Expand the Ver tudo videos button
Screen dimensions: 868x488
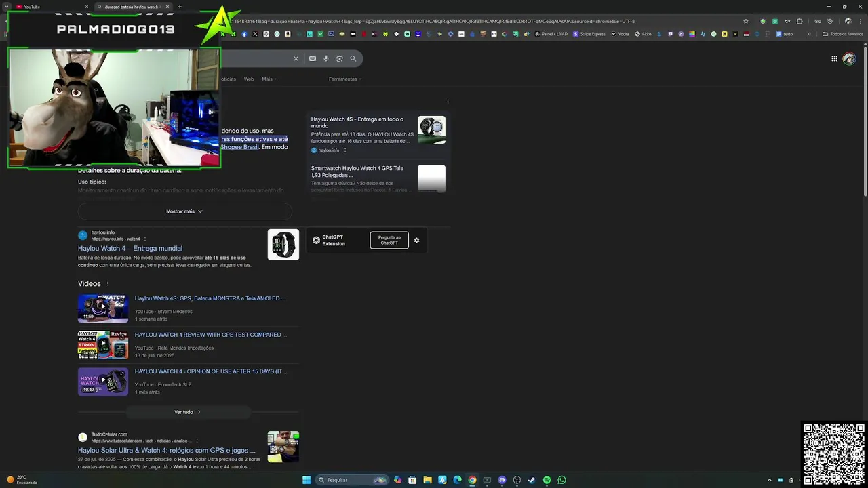tap(188, 412)
